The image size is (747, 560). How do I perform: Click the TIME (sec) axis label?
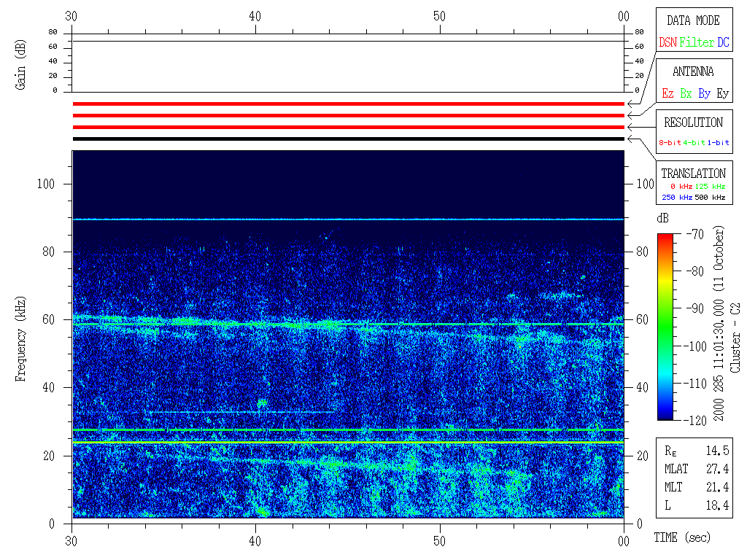click(x=681, y=538)
